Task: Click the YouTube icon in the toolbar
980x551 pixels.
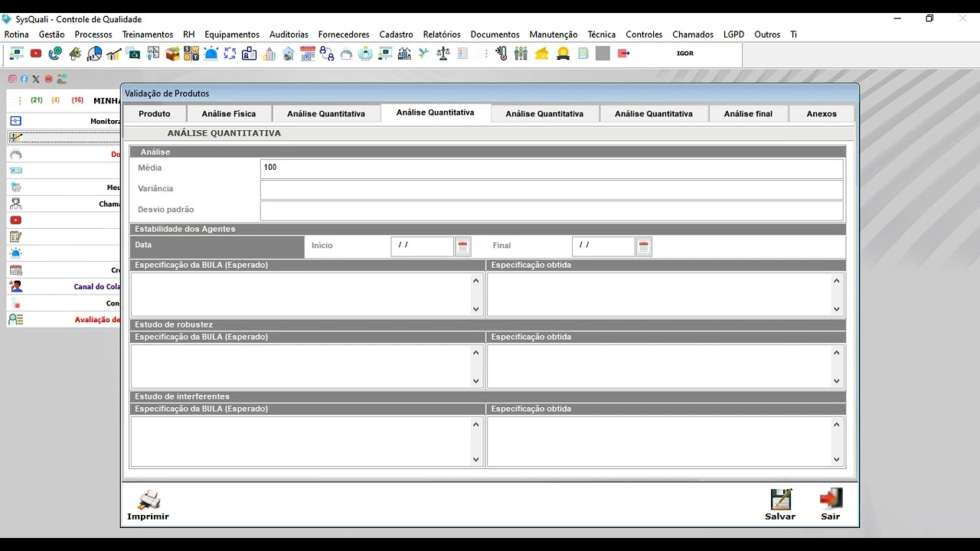Action: pos(35,54)
